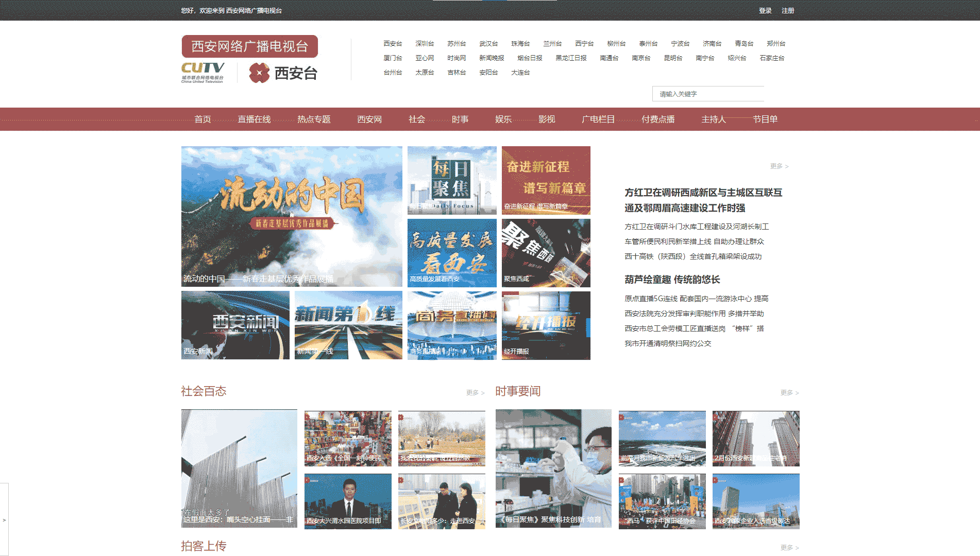Viewport: 980px width, 556px height.
Task: Select 厦门台 station link
Action: (393, 58)
